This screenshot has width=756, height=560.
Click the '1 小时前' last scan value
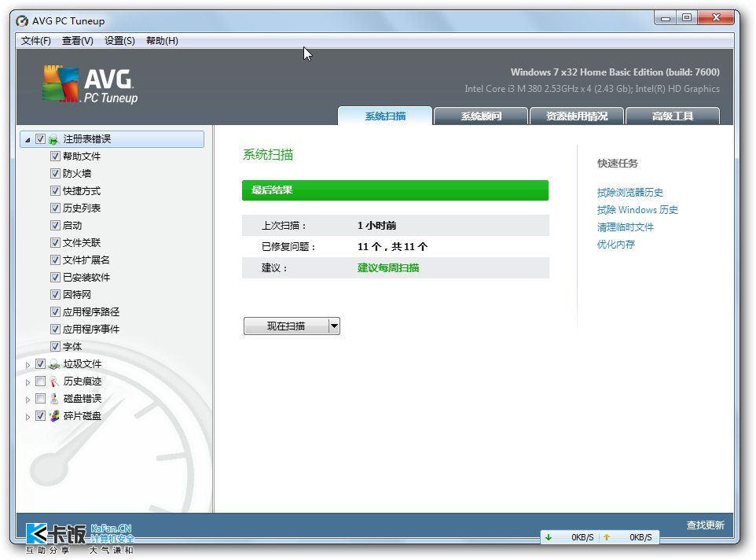point(377,225)
